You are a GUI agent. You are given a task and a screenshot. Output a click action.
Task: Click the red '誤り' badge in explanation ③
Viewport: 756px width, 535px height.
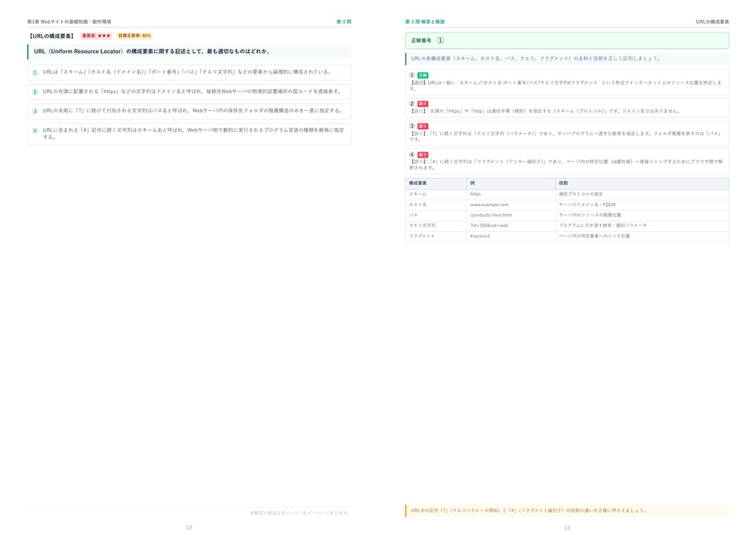tap(423, 126)
